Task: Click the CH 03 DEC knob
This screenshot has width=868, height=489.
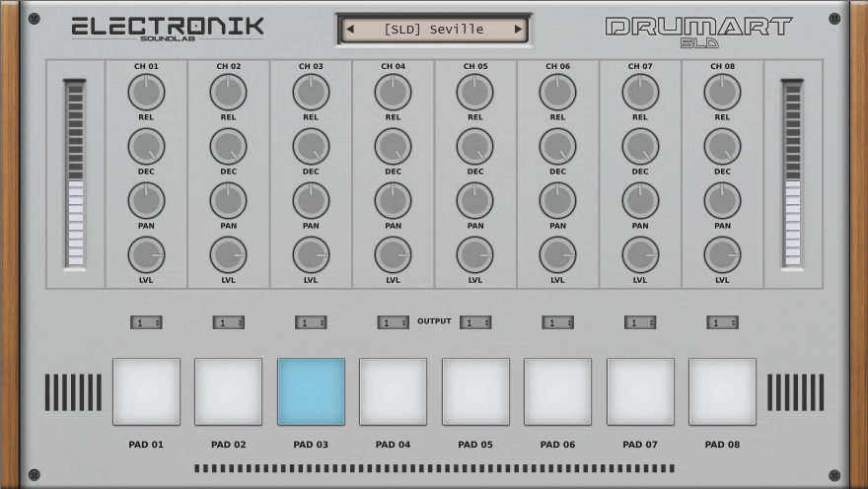Action: click(311, 147)
